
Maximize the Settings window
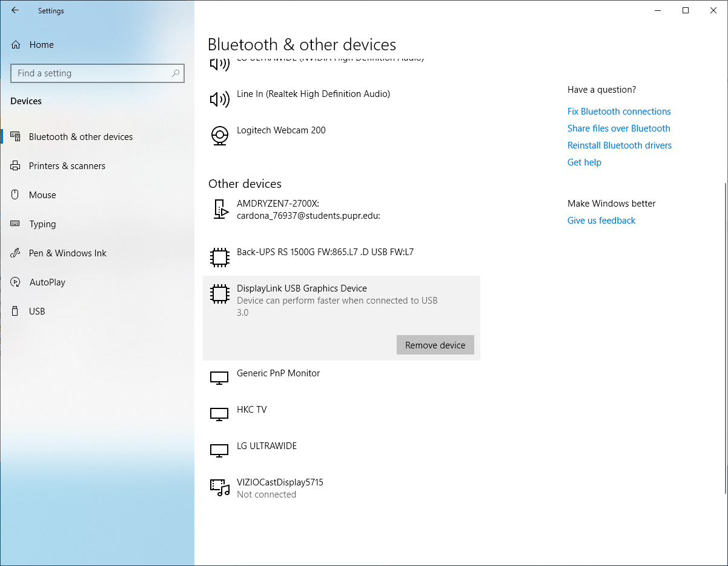(x=686, y=10)
